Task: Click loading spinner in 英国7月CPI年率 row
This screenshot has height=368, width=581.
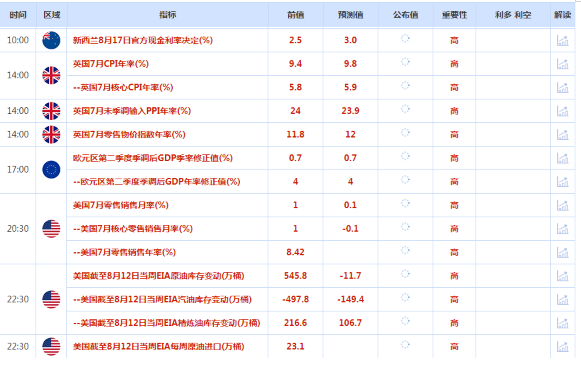Action: (405, 62)
